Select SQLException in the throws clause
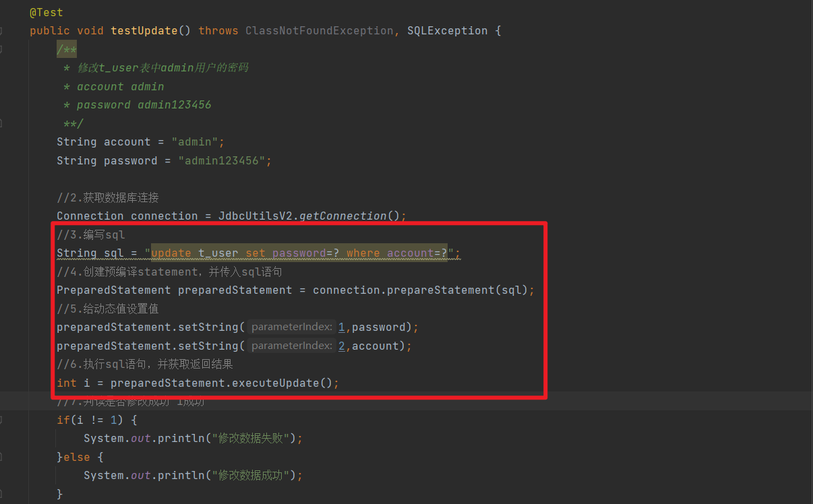The width and height of the screenshot is (813, 504). [x=447, y=30]
